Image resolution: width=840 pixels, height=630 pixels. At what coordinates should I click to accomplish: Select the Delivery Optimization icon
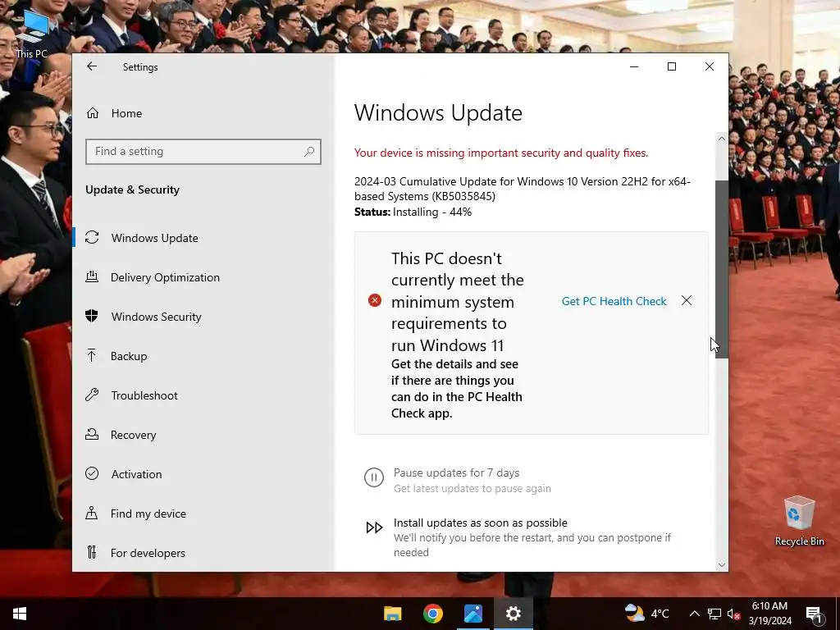point(92,277)
